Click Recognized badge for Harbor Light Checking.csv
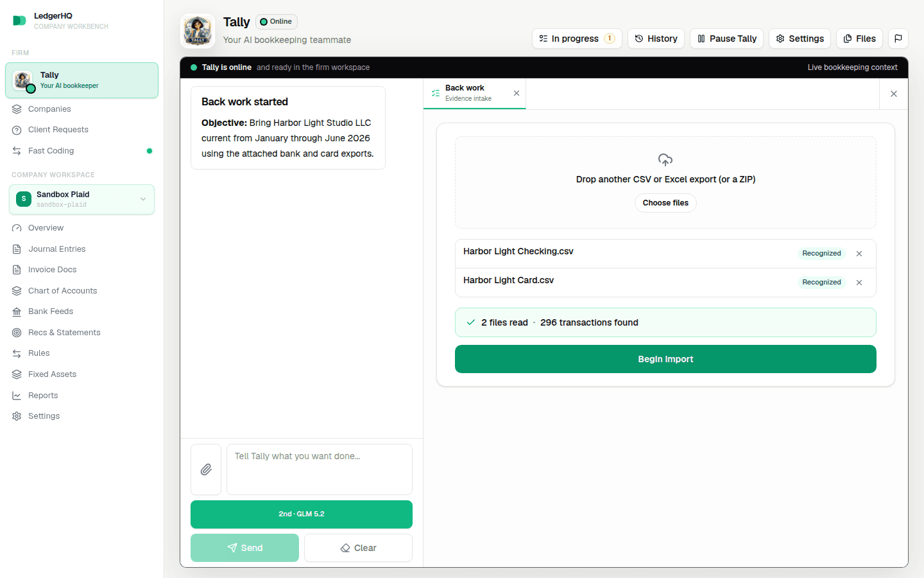 [x=821, y=254]
